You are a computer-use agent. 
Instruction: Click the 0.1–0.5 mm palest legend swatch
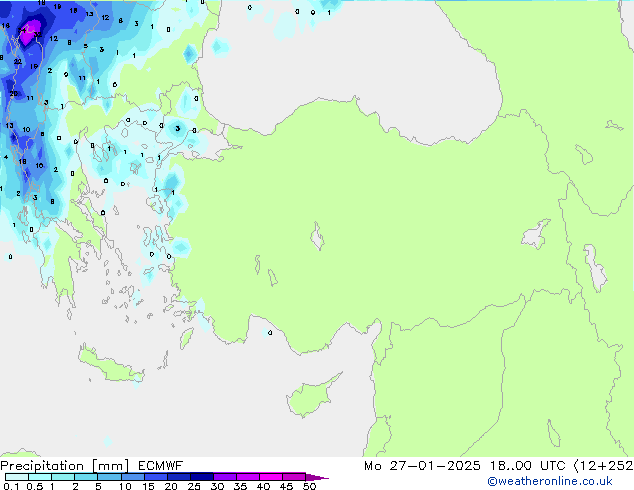pos(17,477)
